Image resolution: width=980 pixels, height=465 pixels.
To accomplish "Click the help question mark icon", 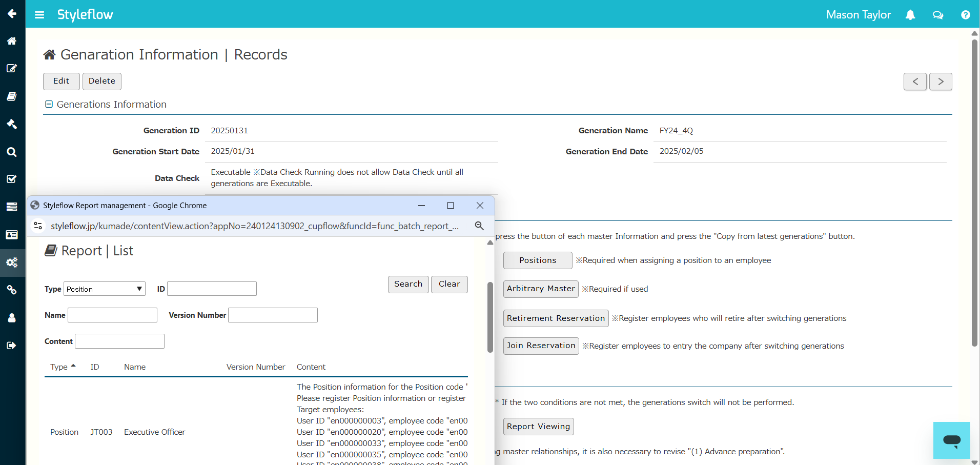I will click(x=965, y=15).
